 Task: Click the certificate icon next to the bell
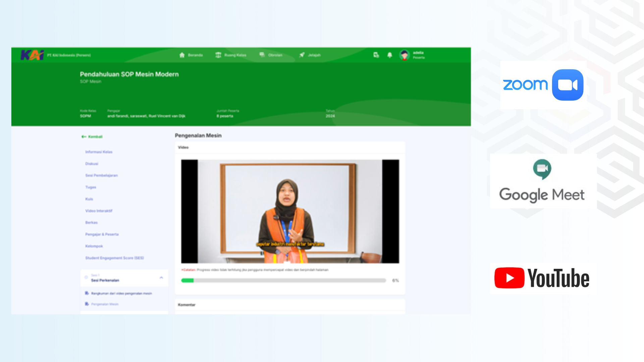coord(376,55)
